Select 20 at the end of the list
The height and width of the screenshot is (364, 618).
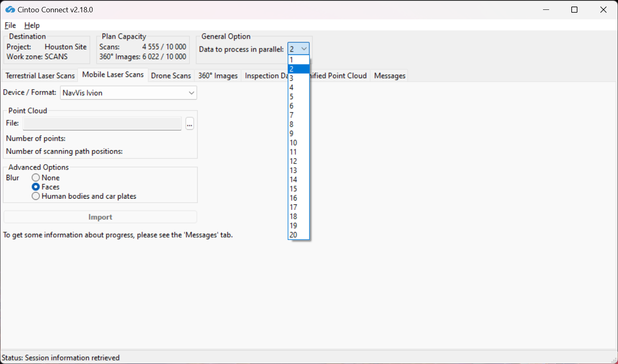coord(299,235)
